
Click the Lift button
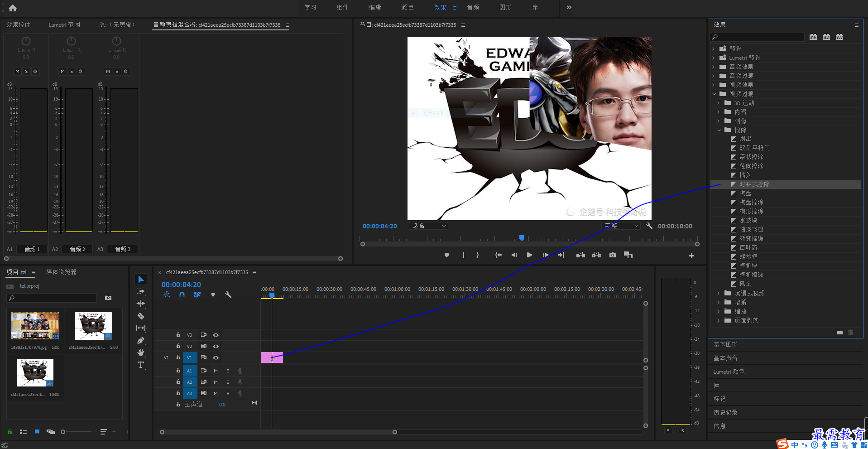(580, 255)
